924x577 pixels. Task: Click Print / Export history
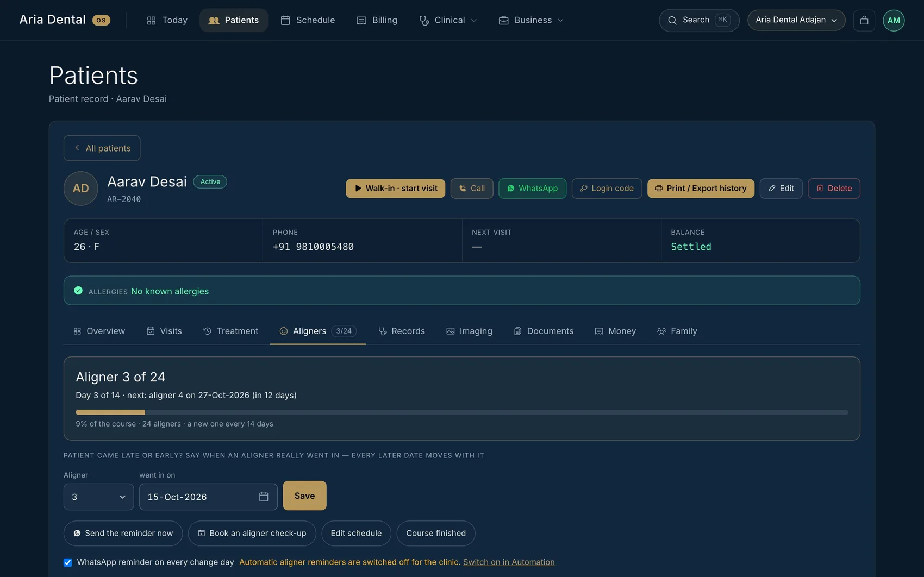point(701,189)
